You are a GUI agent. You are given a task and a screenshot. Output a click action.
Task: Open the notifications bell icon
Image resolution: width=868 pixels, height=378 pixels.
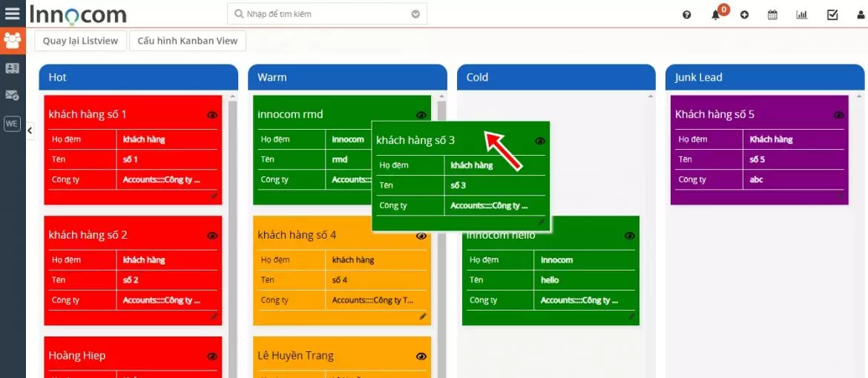click(x=716, y=15)
